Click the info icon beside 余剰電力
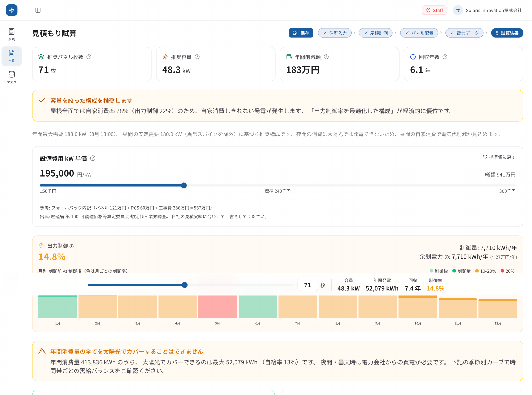The width and height of the screenshot is (532, 395). (446, 257)
